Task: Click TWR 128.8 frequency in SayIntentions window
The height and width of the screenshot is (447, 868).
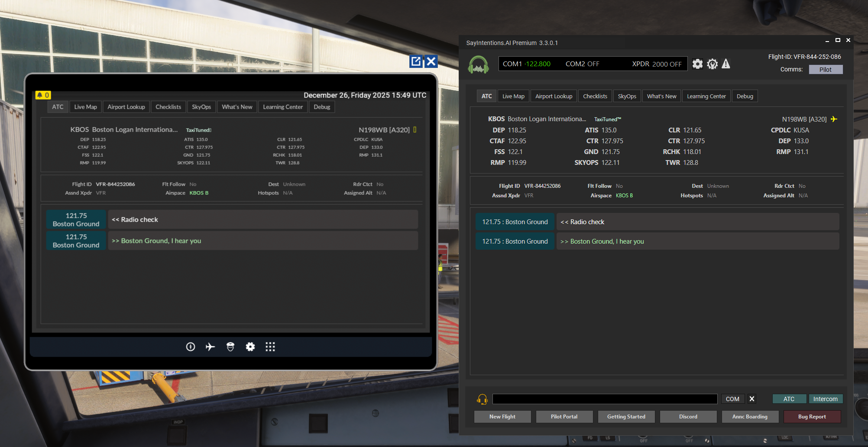Action: [x=682, y=163]
